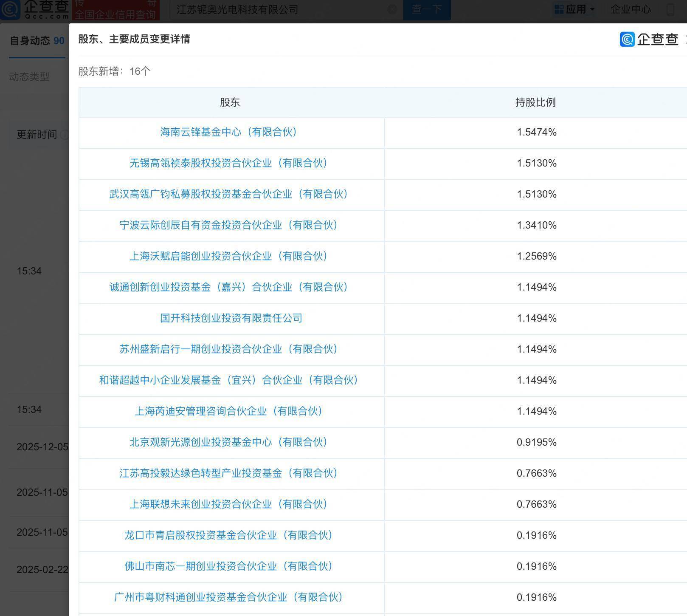Click the 股东、主要成员变更详情 dialog title
The image size is (687, 616).
[x=134, y=39]
